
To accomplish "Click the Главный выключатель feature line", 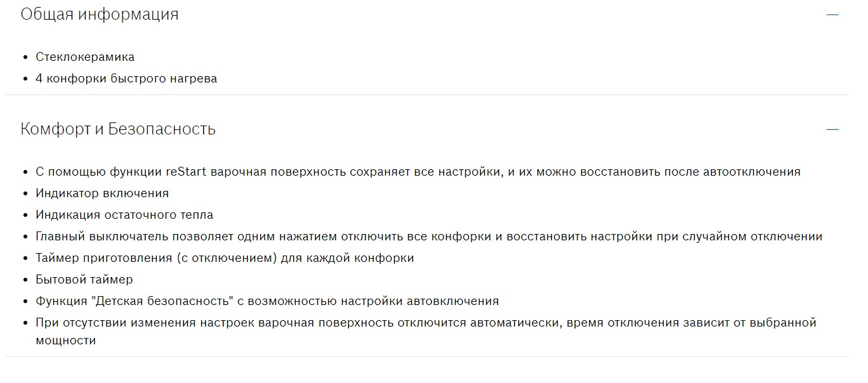I will pos(429,237).
